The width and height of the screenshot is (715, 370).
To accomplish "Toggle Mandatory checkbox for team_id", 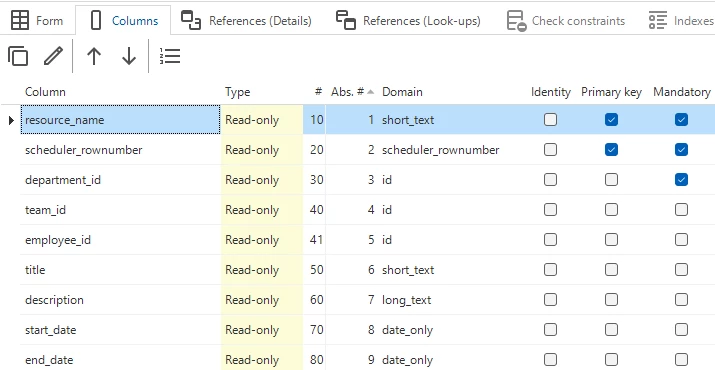I will [681, 210].
